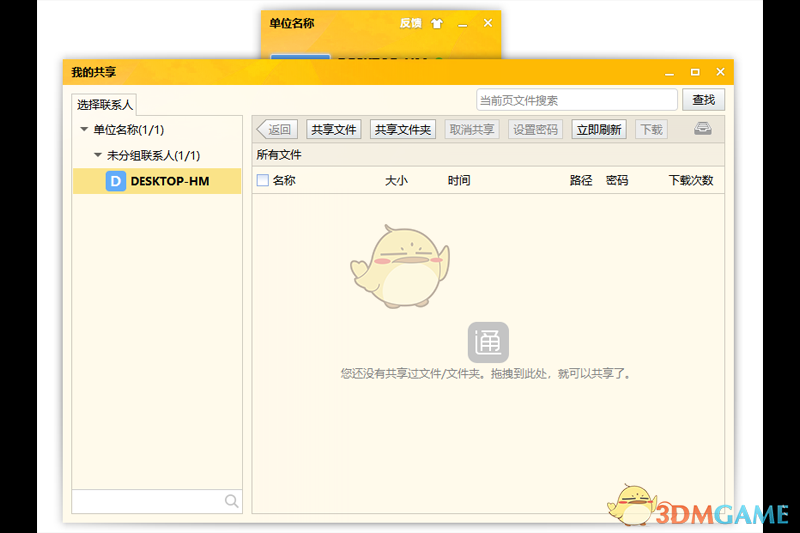Screen dimensions: 800x533
Task: Collapse the 单位名称(1/1) tree node
Action: coord(84,130)
